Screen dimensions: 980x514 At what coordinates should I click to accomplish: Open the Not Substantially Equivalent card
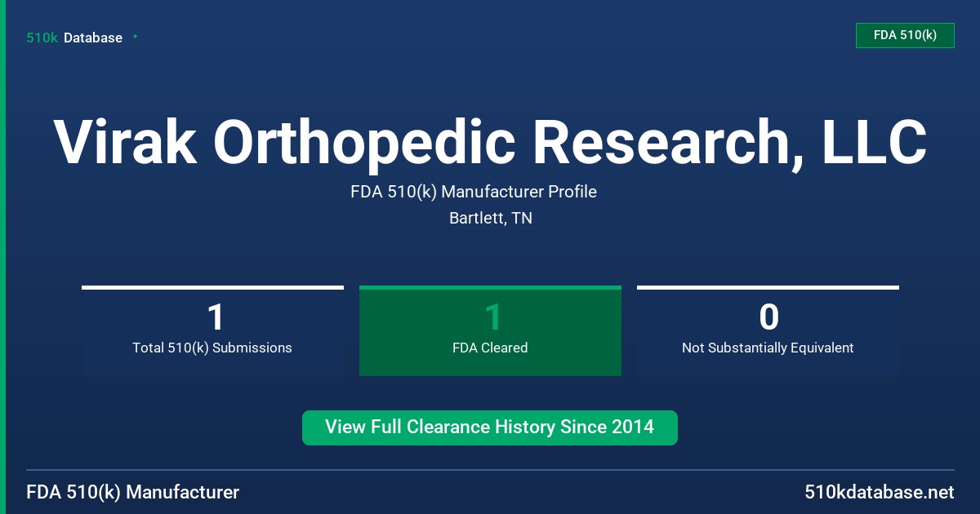pyautogui.click(x=768, y=330)
